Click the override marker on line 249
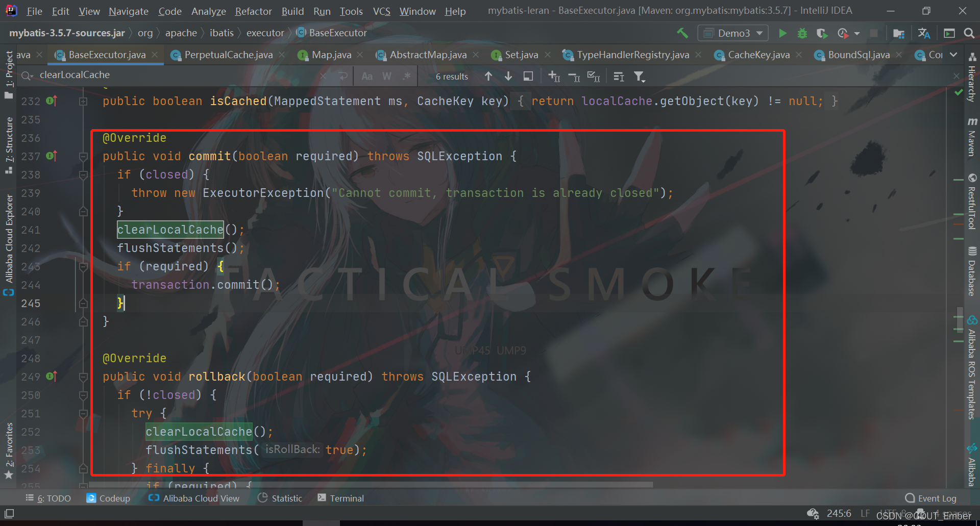Screen dimensions: 980x526 pyautogui.click(x=52, y=377)
